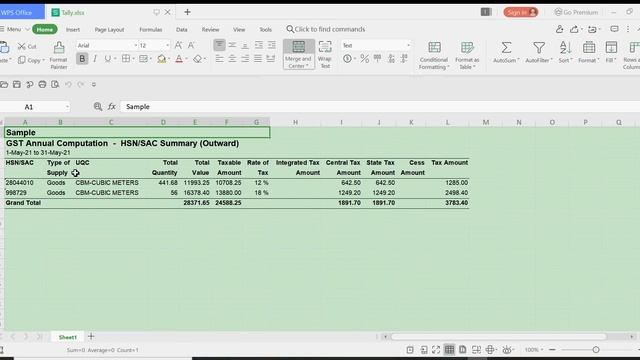The image size is (640, 360).
Task: Click the eraser clear formats icon
Action: [198, 59]
